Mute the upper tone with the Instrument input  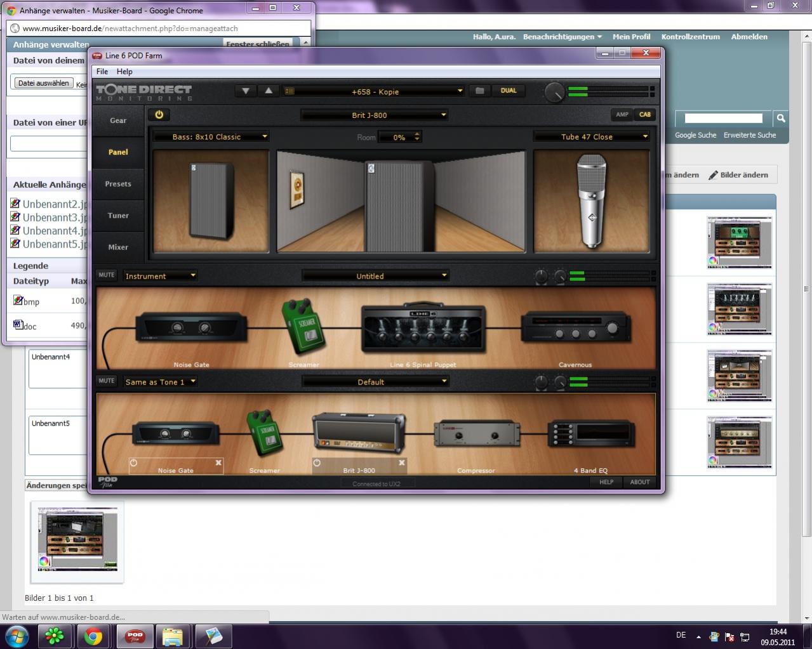coord(106,275)
